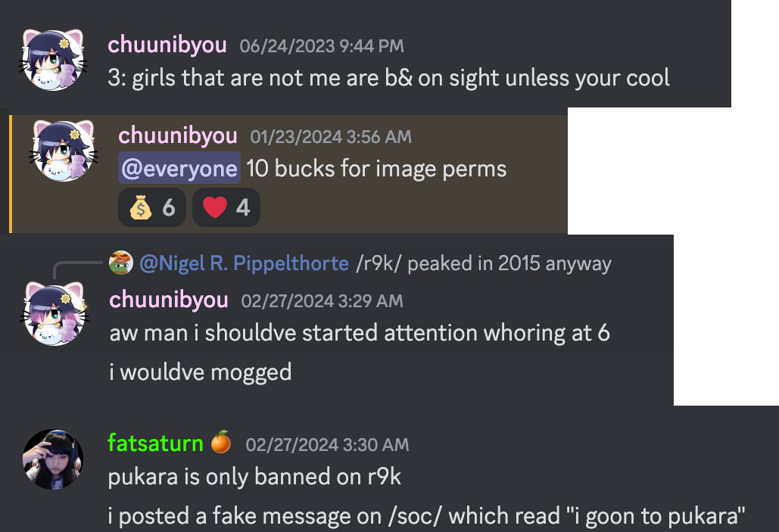
Task: Open fatsaturn's profile picture
Action: click(53, 459)
